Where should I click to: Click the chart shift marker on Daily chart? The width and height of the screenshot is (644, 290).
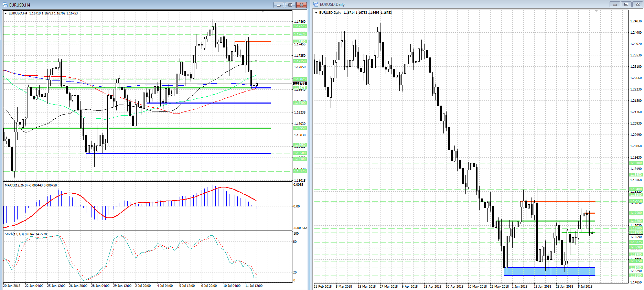pos(596,11)
